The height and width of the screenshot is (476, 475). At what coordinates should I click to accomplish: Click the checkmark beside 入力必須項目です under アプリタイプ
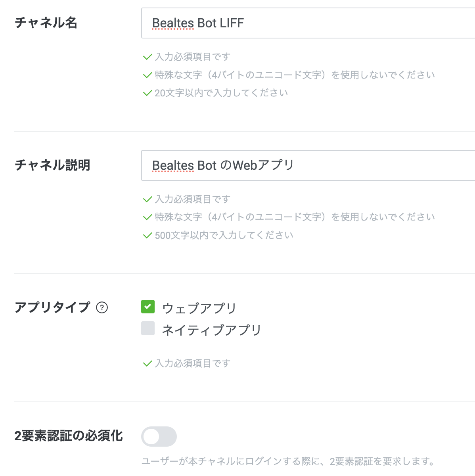tap(147, 363)
